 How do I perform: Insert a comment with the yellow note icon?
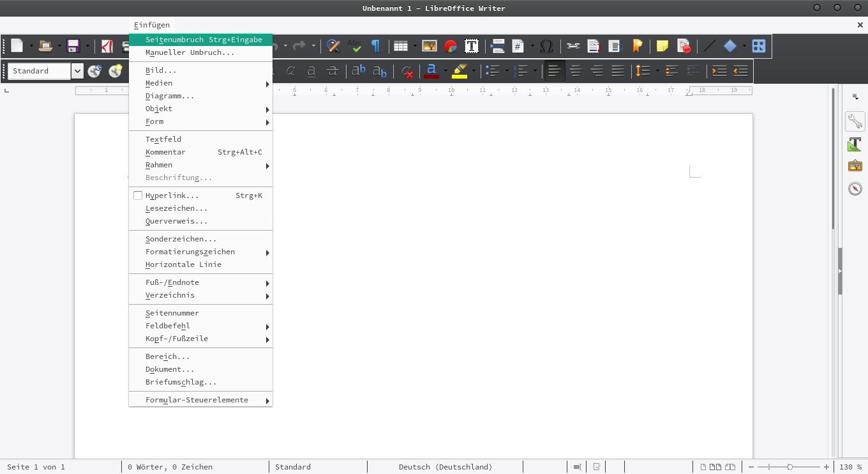pyautogui.click(x=662, y=46)
